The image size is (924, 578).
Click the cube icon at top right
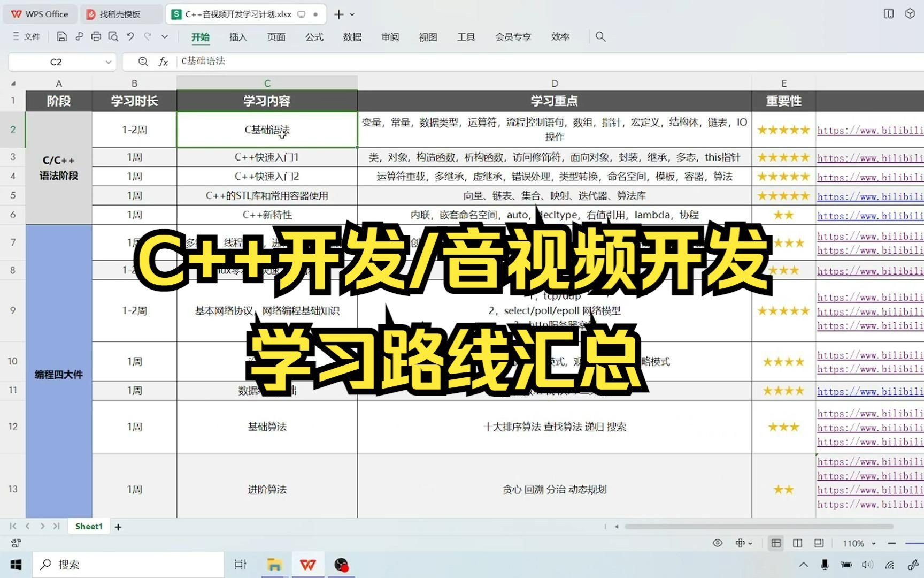(x=910, y=14)
